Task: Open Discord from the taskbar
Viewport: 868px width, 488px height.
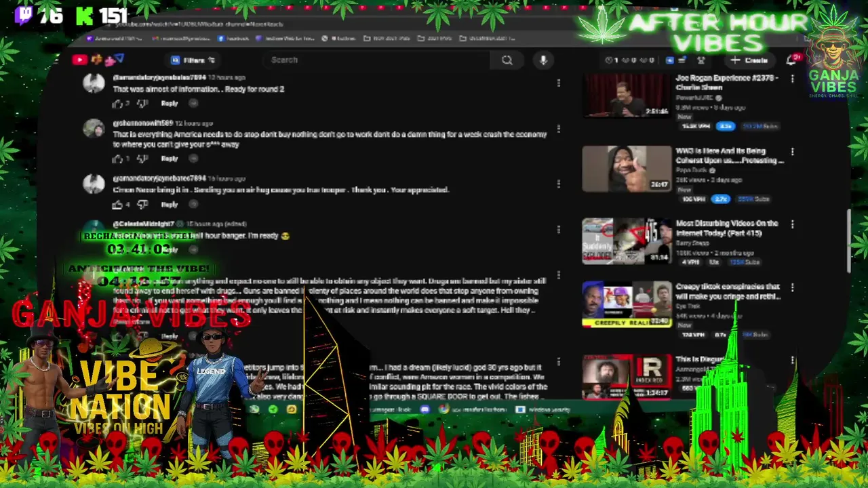Action: tap(425, 409)
